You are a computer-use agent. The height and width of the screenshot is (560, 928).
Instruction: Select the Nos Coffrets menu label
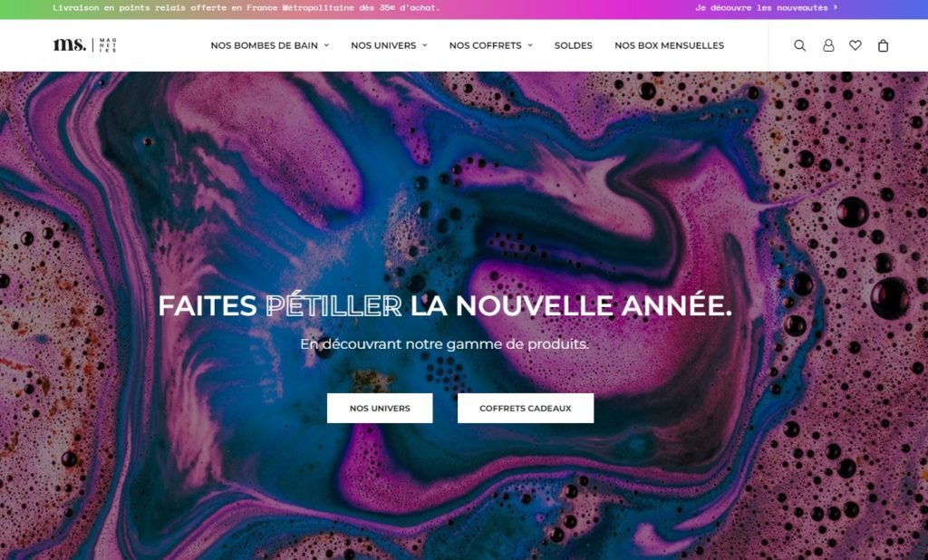(x=486, y=45)
